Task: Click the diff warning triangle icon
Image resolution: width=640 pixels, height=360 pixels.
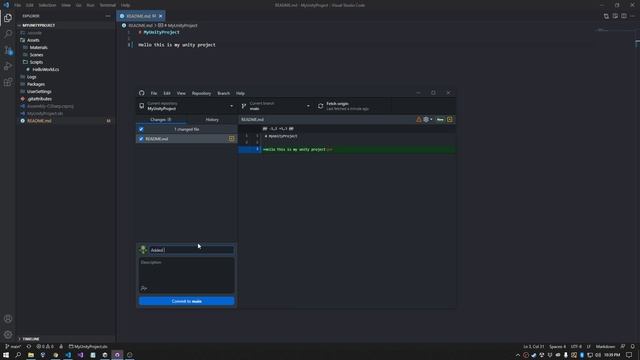Action: pyautogui.click(x=418, y=120)
